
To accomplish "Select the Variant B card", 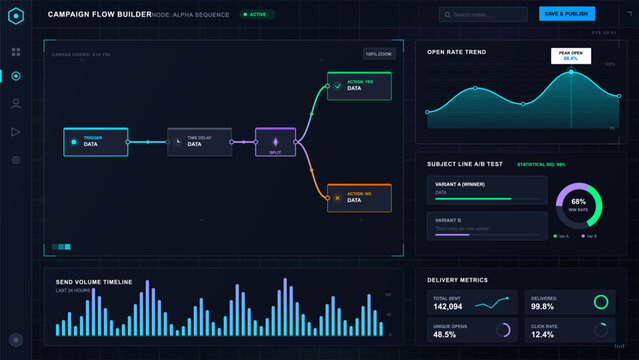I will click(487, 226).
